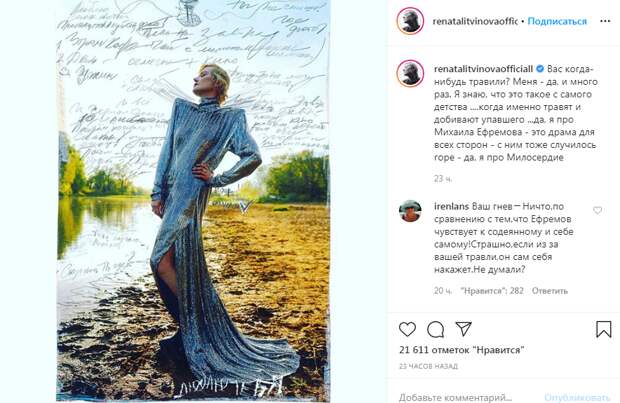Like the post with the heart icon
Screen dimensions: 620x403
click(407, 329)
